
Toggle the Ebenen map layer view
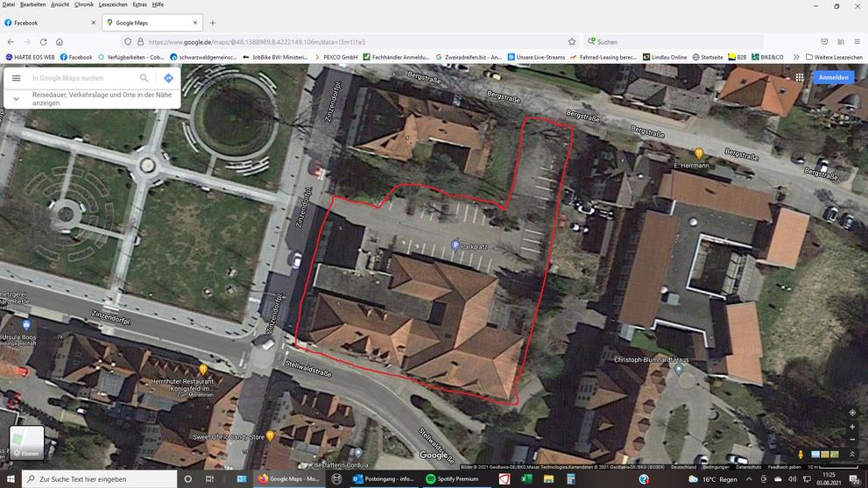tap(26, 442)
